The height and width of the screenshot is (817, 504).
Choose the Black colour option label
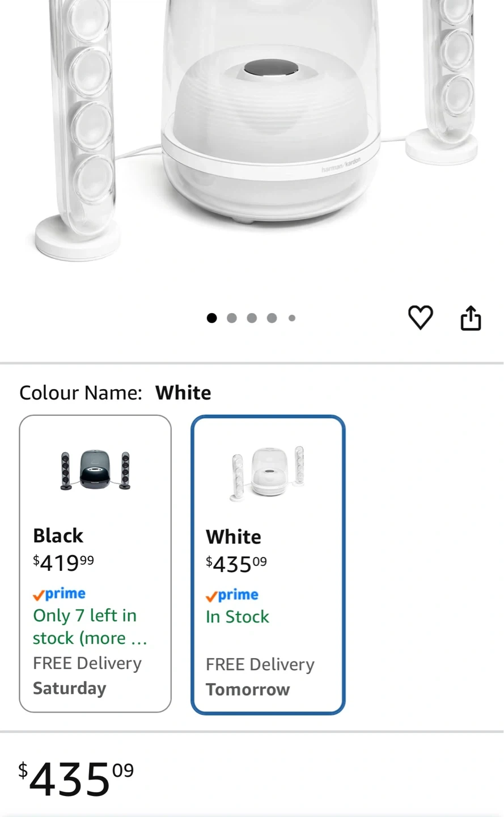tap(58, 536)
